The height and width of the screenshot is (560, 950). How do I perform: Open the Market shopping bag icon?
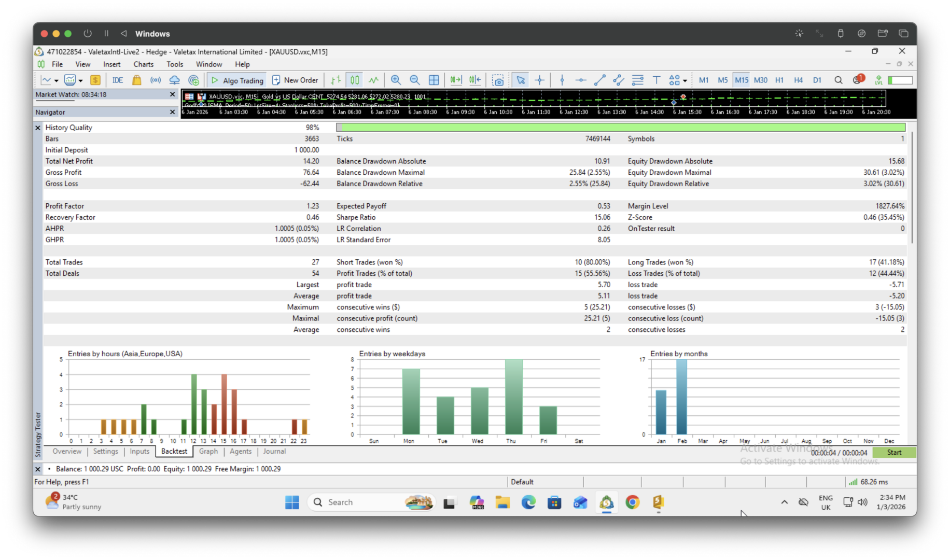(x=137, y=80)
